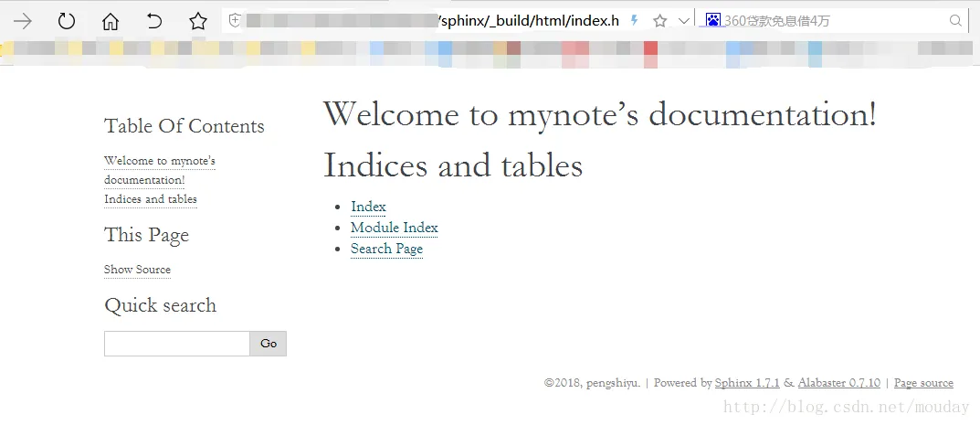Reload the page with refresh icon

click(67, 21)
